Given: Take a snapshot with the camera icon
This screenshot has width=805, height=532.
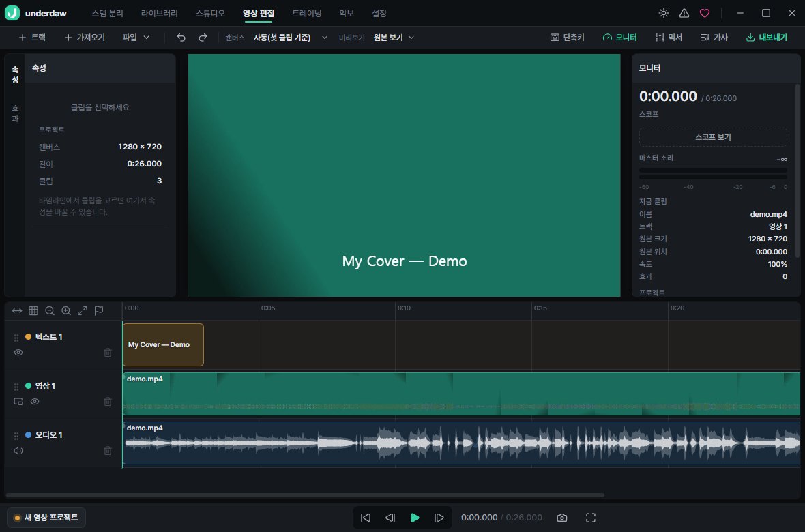Looking at the screenshot, I should [562, 518].
